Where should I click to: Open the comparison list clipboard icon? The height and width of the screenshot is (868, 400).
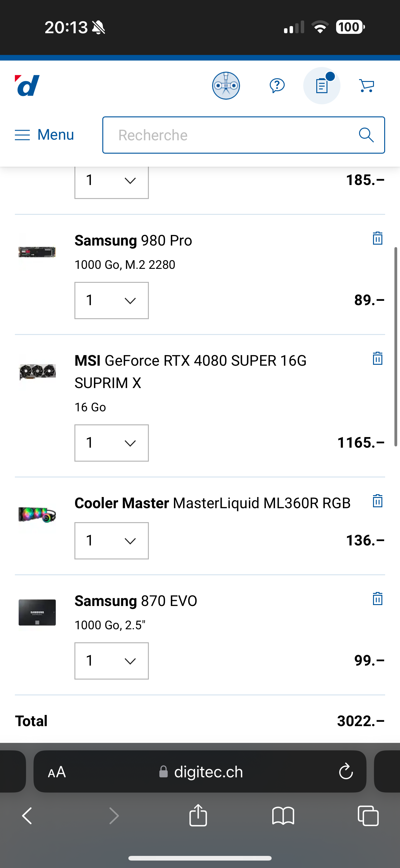pos(322,86)
